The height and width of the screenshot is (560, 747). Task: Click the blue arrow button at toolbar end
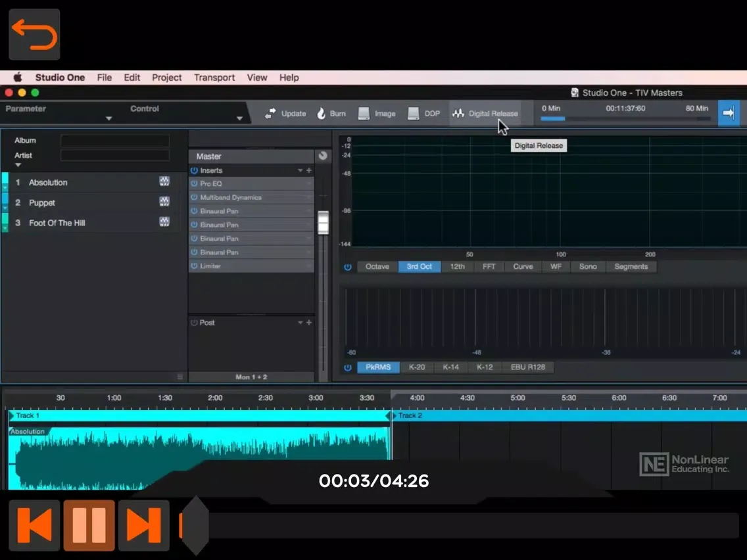(729, 113)
